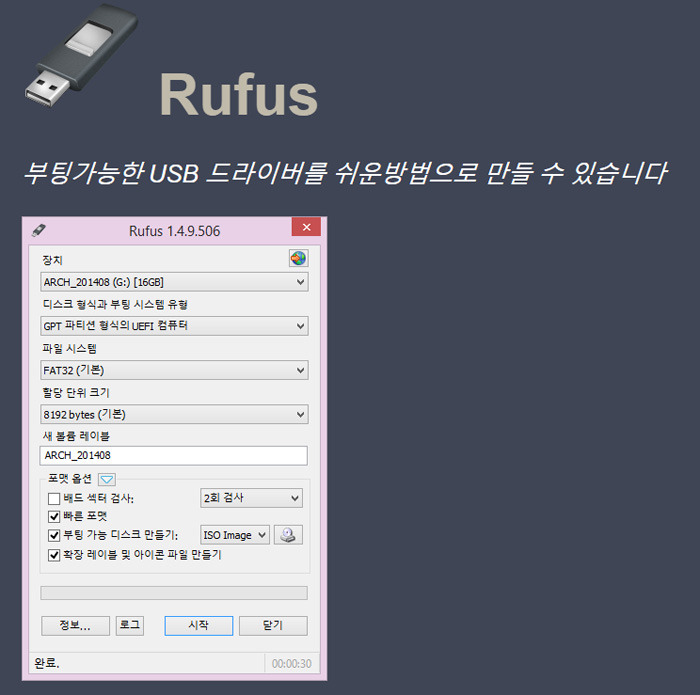Click the format progress bar

click(x=174, y=593)
